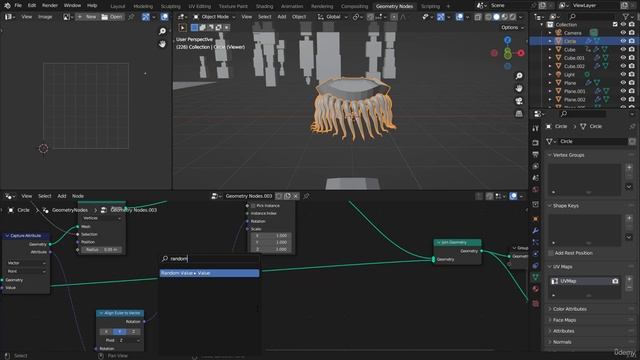Switch to Geometry Nodes workspace tab
Image resolution: width=640 pixels, height=360 pixels.
394,6
